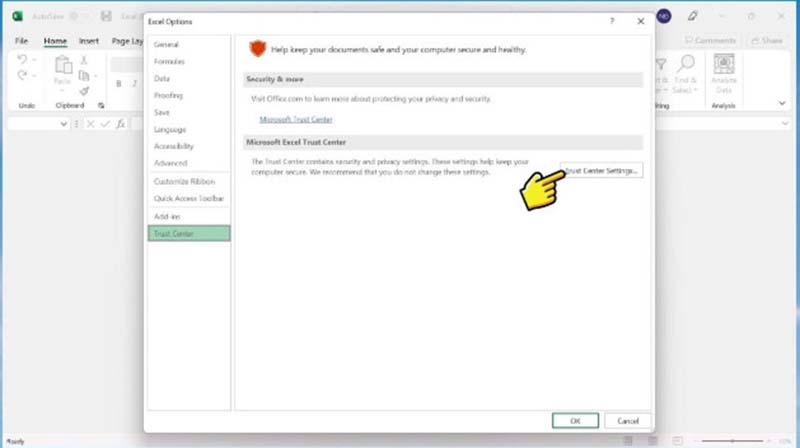Open Quick Access Toolbar category
800x448 pixels.
[189, 198]
